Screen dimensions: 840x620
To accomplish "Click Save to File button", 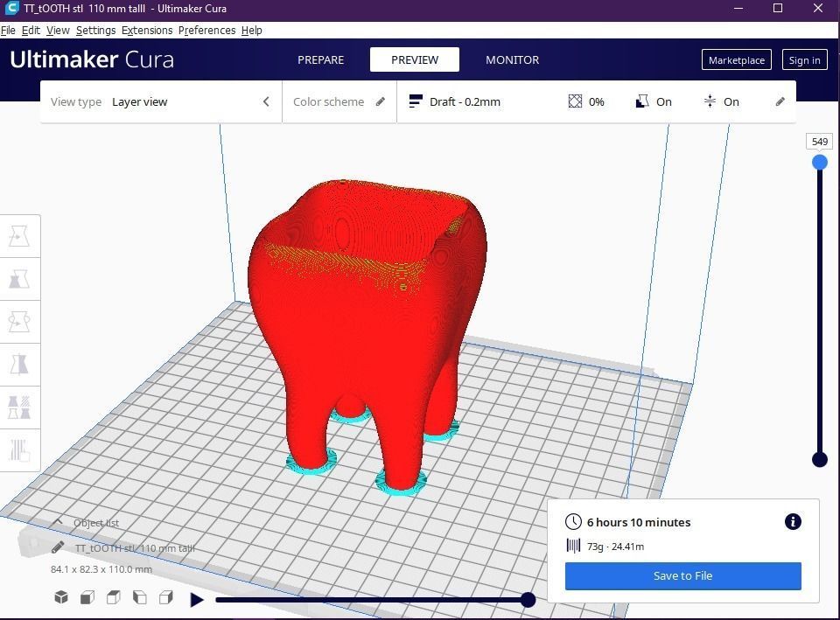I will pyautogui.click(x=683, y=576).
